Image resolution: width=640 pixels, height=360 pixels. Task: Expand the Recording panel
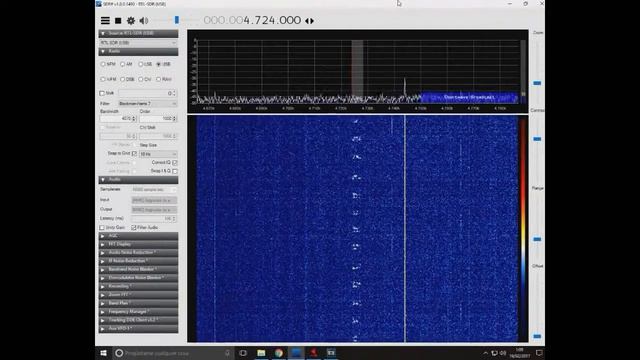pyautogui.click(x=138, y=287)
